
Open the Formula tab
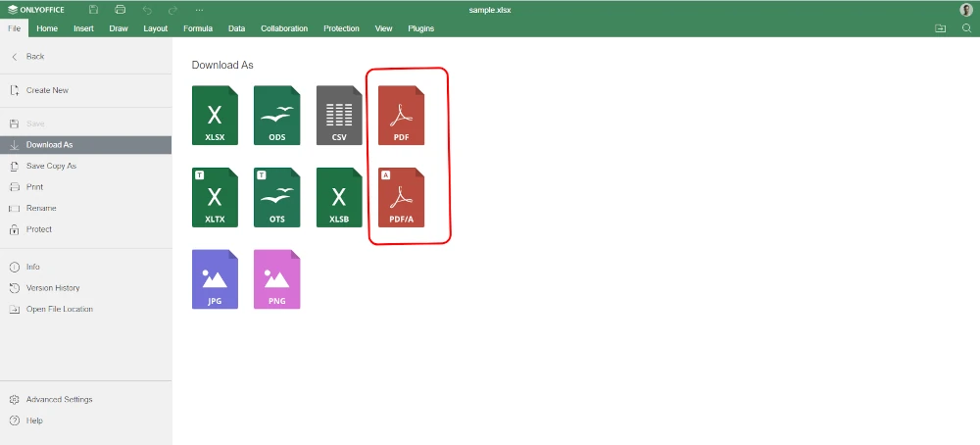point(198,28)
